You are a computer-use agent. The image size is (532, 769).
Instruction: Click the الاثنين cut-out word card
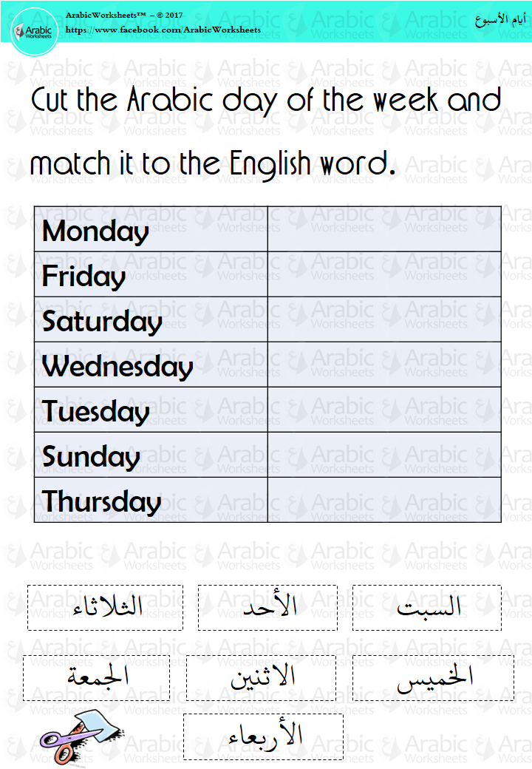click(x=261, y=678)
